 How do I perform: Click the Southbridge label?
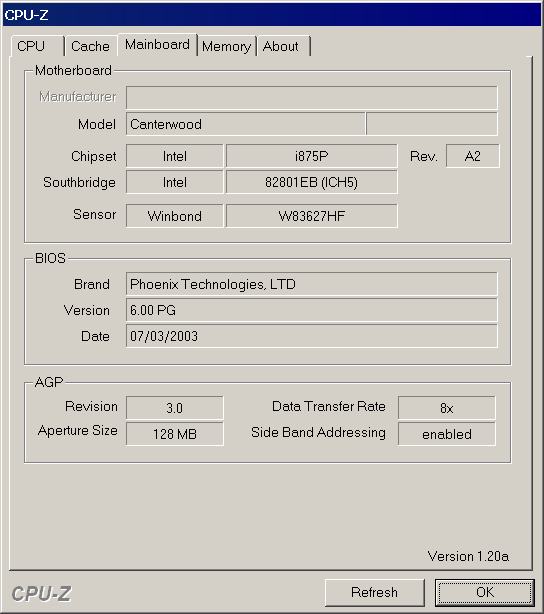[x=79, y=182]
